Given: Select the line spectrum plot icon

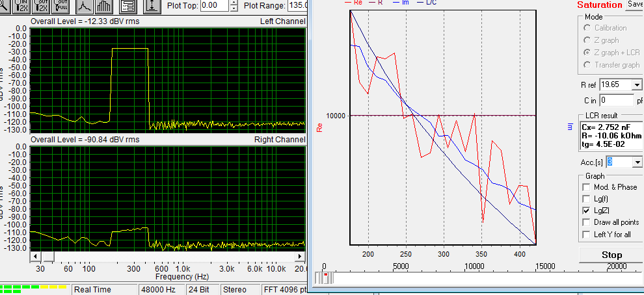Looking at the screenshot, I should tap(84, 6).
